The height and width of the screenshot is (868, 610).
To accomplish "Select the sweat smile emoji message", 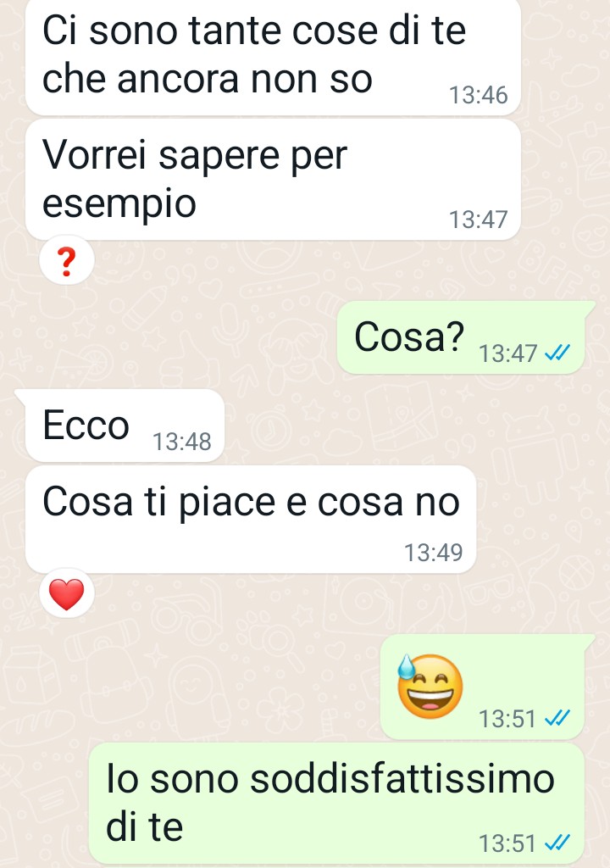I will [x=483, y=687].
